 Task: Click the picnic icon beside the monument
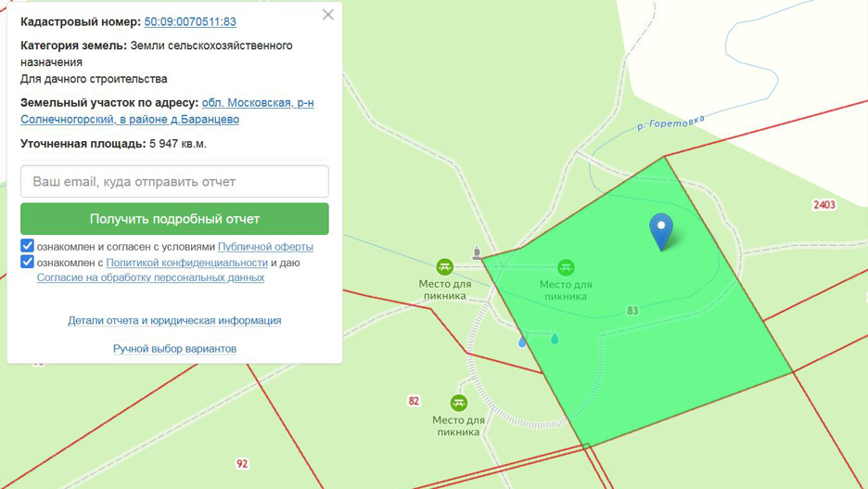point(445,267)
